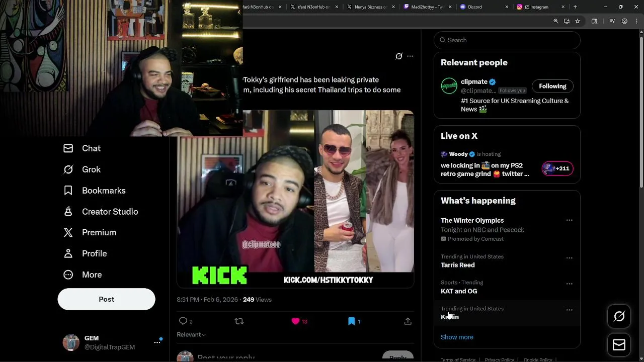Image resolution: width=644 pixels, height=362 pixels.
Task: Click the search magnifier icon
Action: (442, 40)
